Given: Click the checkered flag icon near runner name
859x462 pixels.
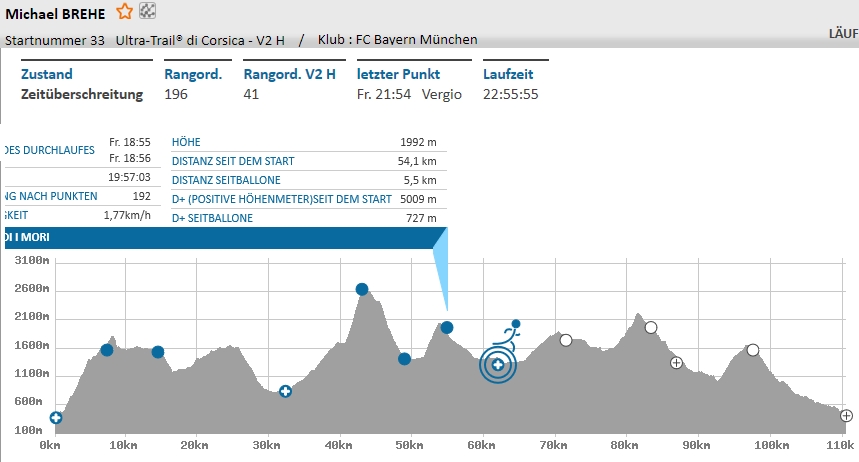Looking at the screenshot, I should tap(147, 12).
